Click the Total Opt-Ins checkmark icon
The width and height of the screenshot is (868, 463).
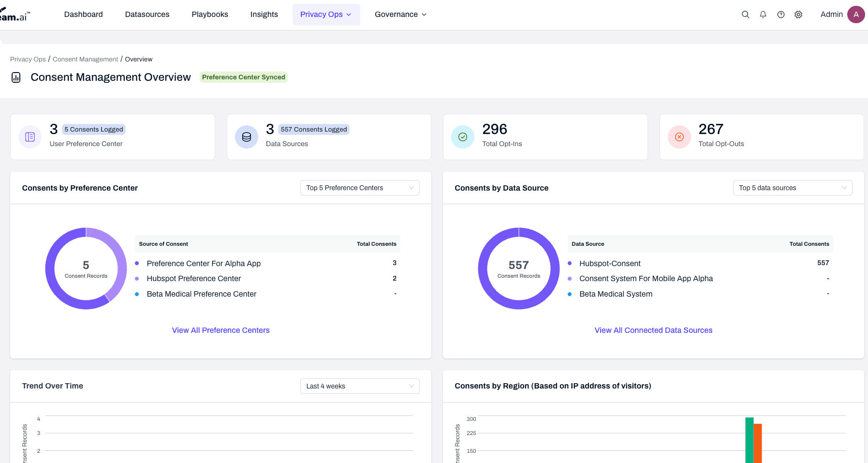[x=463, y=137]
